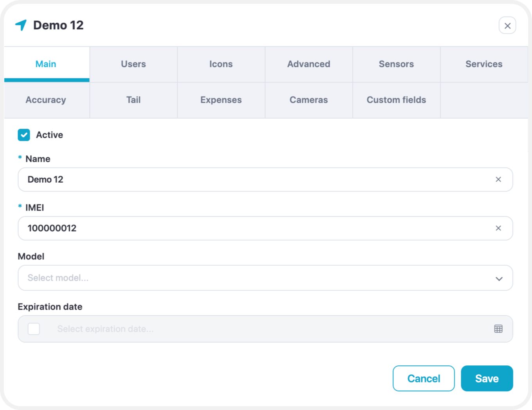Focus the IMEI input field

(265, 228)
